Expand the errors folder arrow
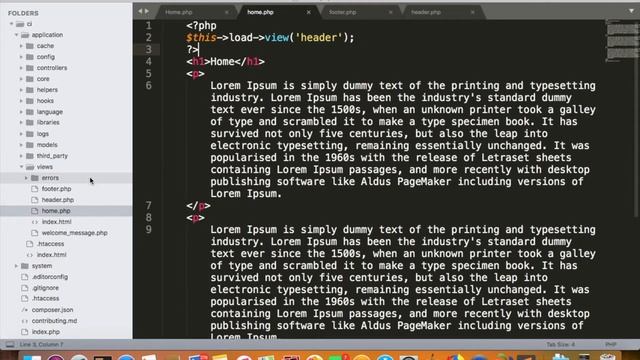This screenshot has height=360, width=640. [26, 178]
